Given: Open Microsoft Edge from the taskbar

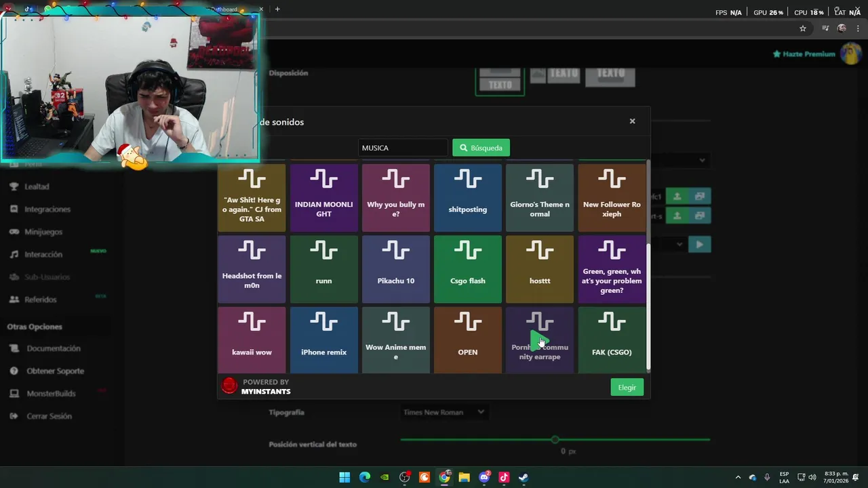Looking at the screenshot, I should point(365,477).
